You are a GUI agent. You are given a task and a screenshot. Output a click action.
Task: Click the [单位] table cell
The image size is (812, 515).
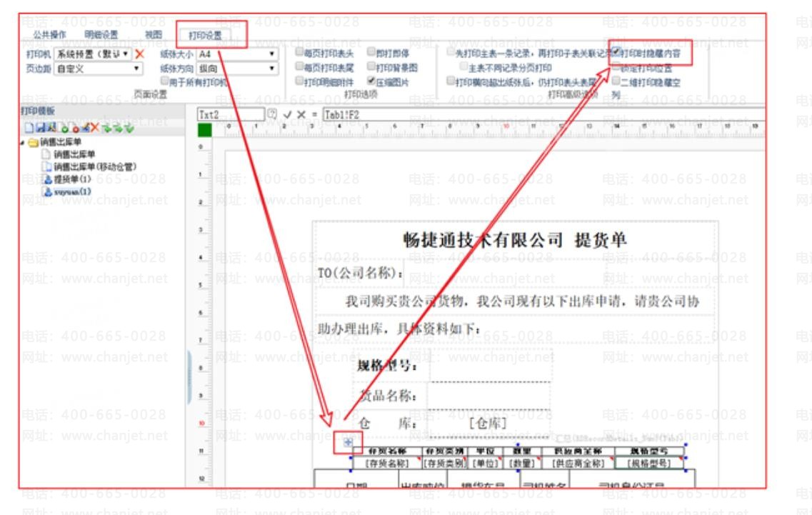coord(485,463)
